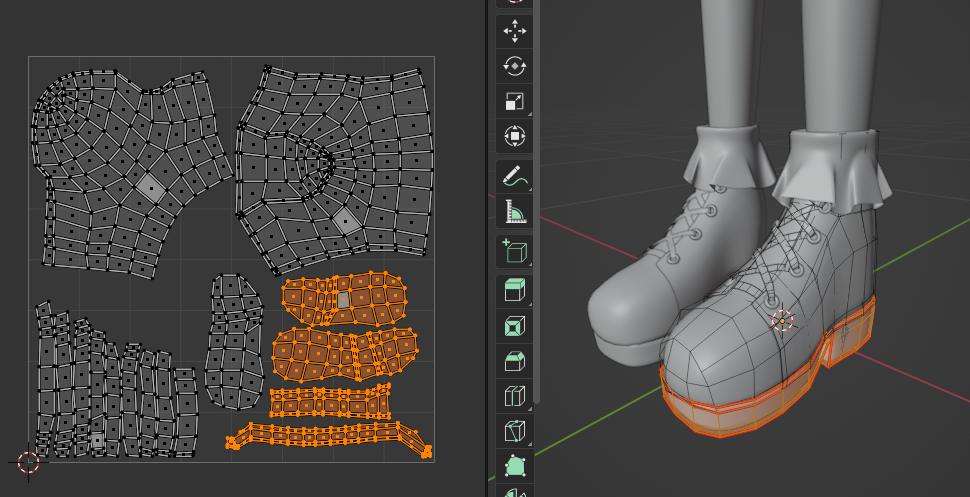
Task: Select the Move tool
Action: [515, 31]
